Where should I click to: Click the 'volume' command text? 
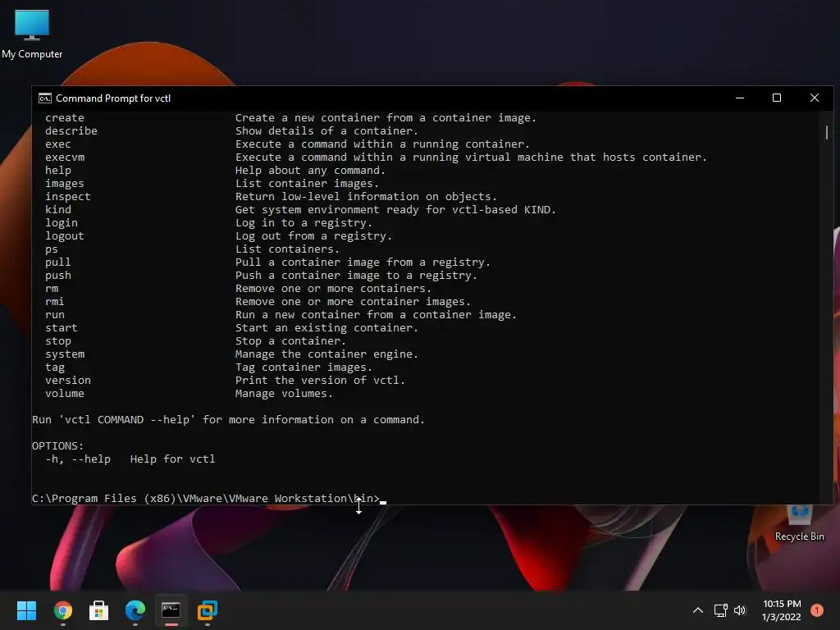click(x=65, y=393)
